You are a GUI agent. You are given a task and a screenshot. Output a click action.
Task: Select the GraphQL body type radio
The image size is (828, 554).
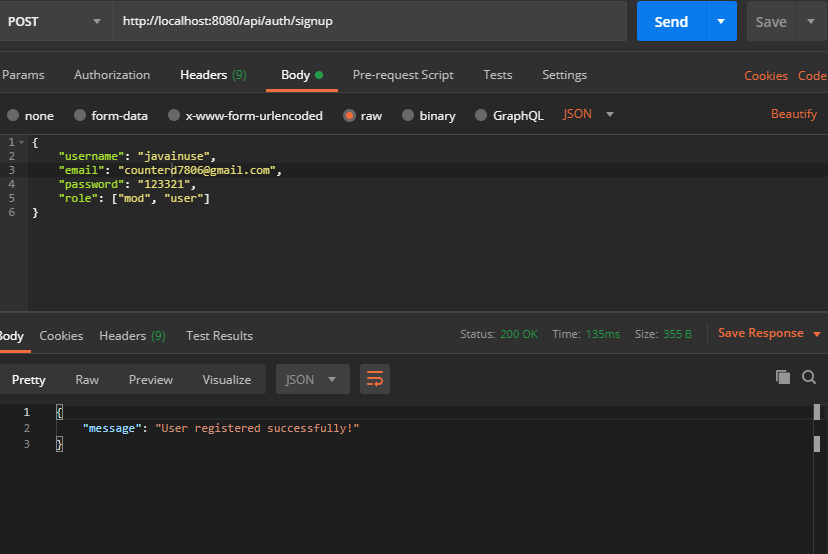[481, 115]
